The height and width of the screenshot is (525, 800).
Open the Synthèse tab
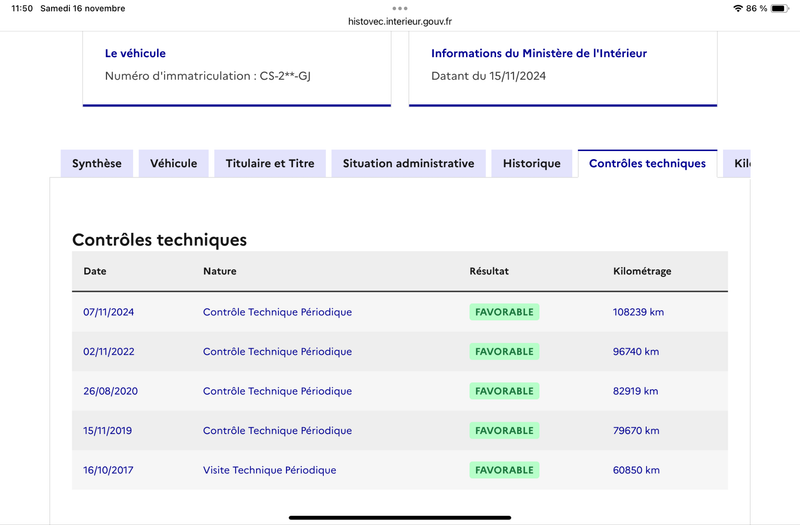click(x=97, y=163)
